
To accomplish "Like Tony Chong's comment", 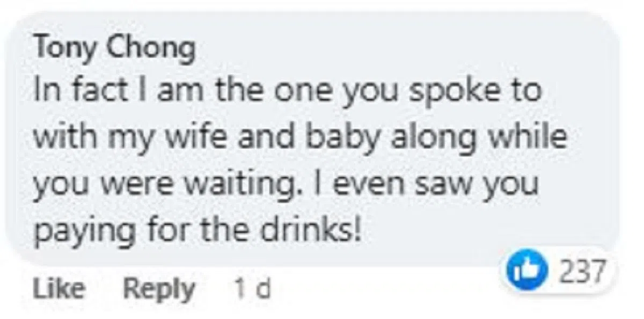I will (x=59, y=289).
